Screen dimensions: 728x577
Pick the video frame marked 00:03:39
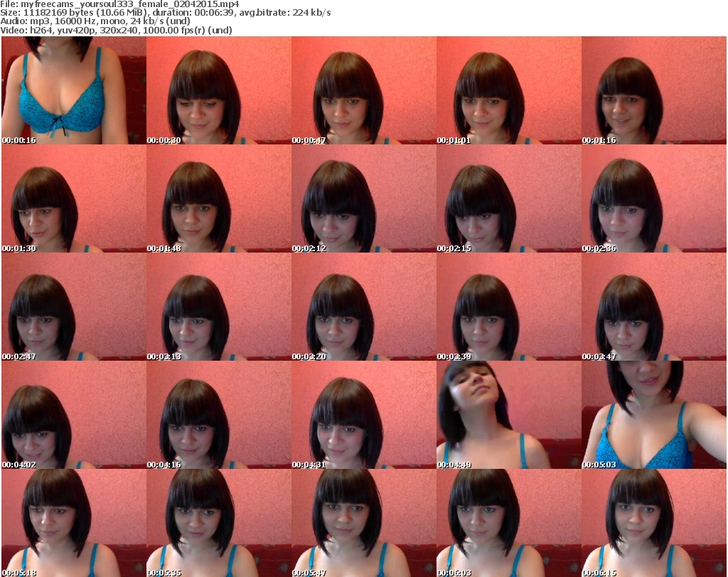click(x=509, y=307)
